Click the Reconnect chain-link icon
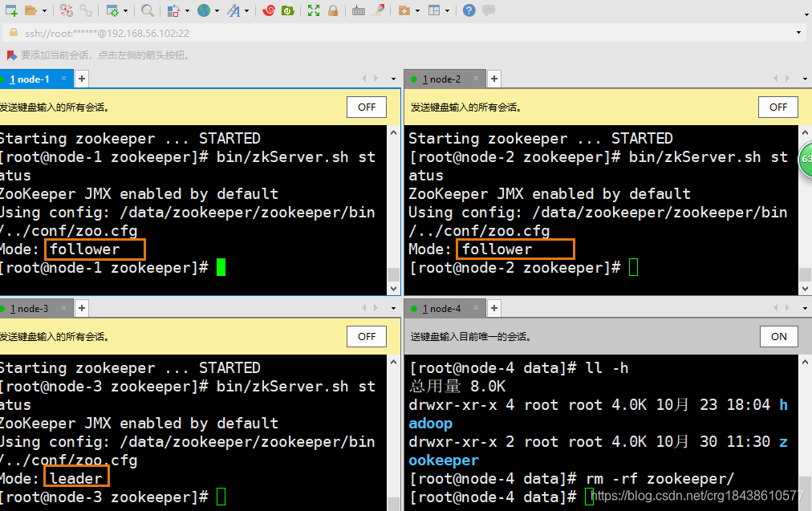812x511 pixels. pyautogui.click(x=86, y=10)
